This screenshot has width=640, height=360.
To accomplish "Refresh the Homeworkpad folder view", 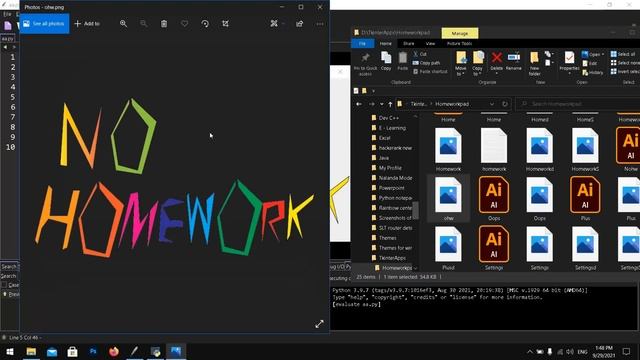I will coord(505,104).
